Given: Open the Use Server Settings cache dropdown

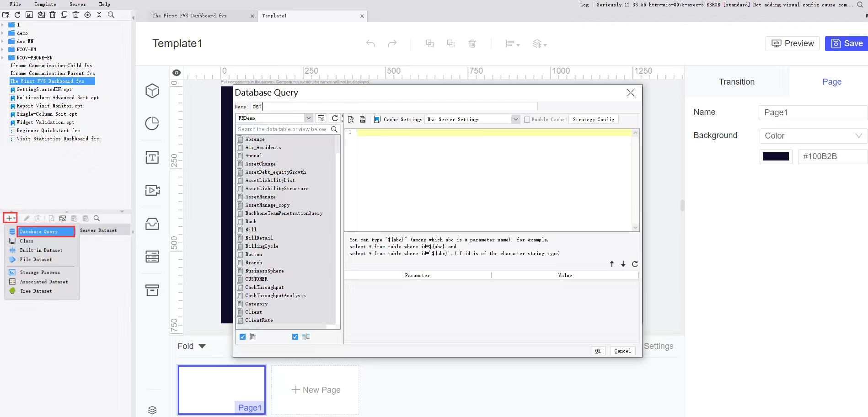Looking at the screenshot, I should [515, 119].
